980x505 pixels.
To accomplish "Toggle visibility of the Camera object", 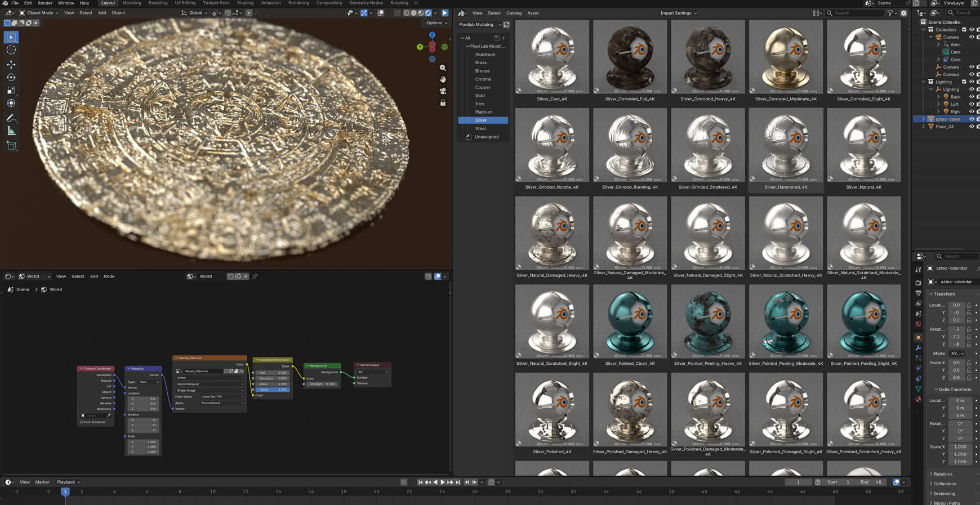I will [972, 37].
